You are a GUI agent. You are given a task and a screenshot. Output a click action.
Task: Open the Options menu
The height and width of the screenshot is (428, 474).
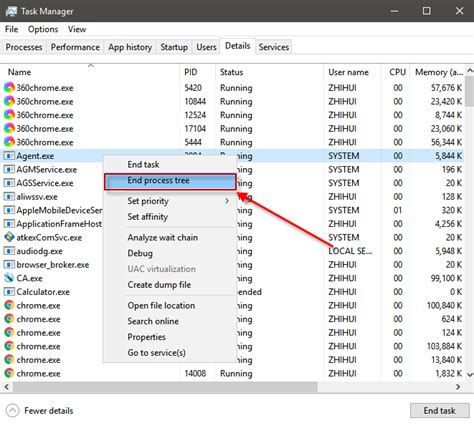pos(43,29)
